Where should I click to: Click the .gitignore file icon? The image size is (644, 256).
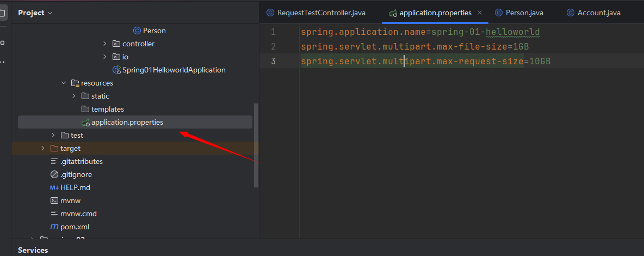pos(54,174)
